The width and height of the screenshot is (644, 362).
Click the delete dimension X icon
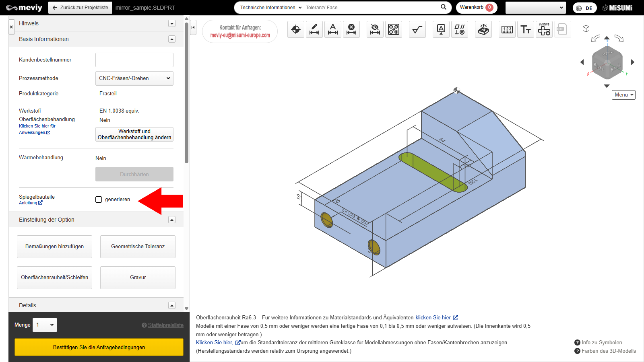click(x=351, y=29)
